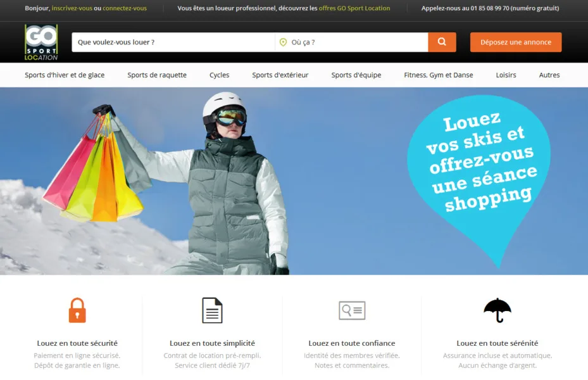Open the Sports de raquette category
The width and height of the screenshot is (588, 380).
pyautogui.click(x=157, y=75)
